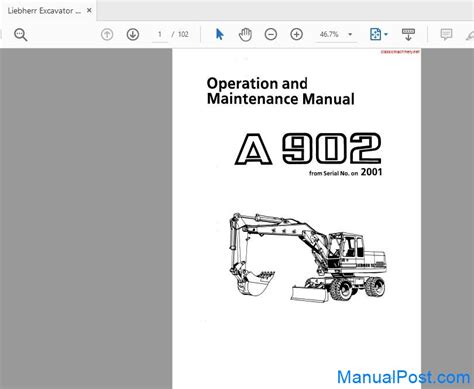This screenshot has width=474, height=389.
Task: Open the find text magnifier tool
Action: 20,34
